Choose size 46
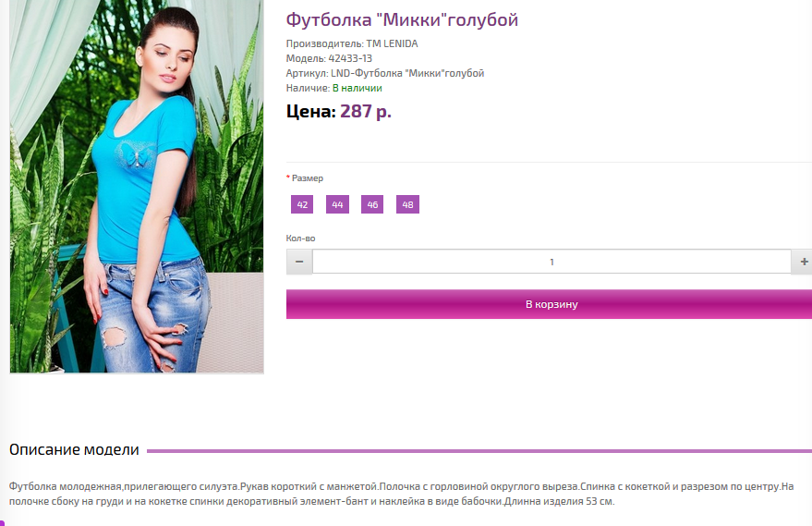 click(372, 204)
